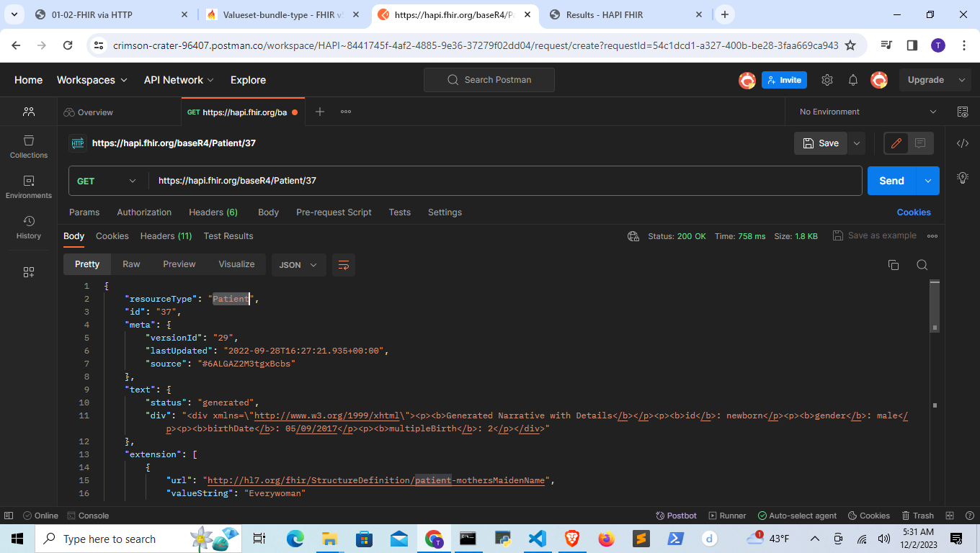Viewport: 980px width, 553px height.
Task: Toggle line wrap in response
Action: (344, 265)
